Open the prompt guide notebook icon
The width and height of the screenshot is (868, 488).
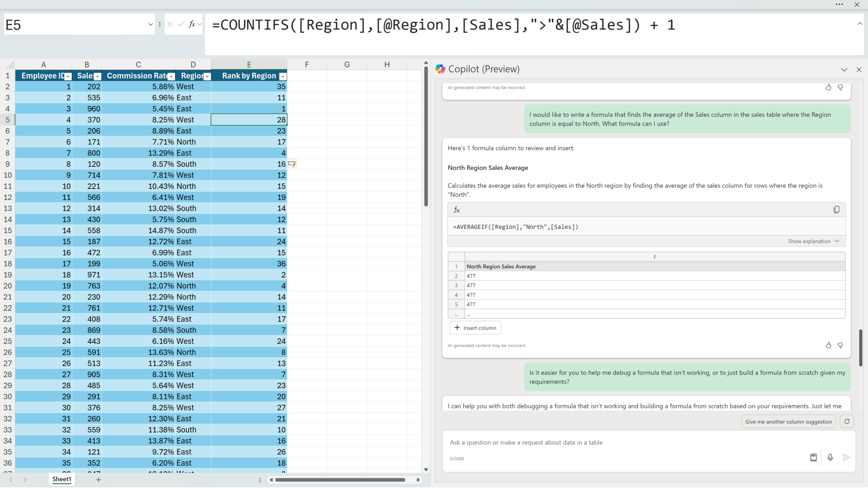tap(813, 457)
